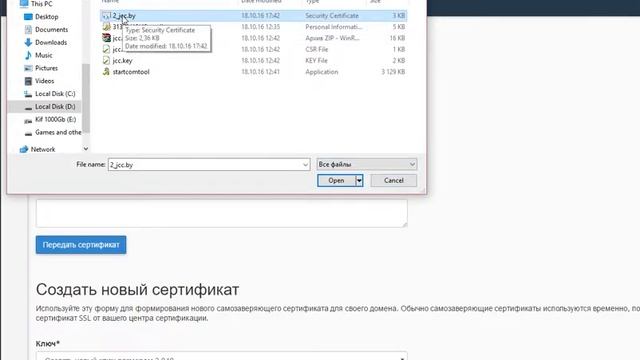
Task: Click the startcomtool application icon
Action: 106,71
